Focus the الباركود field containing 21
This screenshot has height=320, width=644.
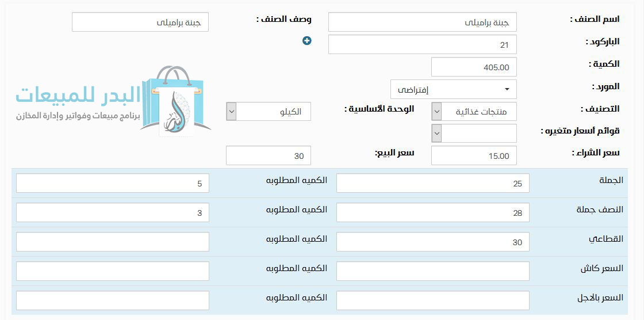(x=423, y=44)
